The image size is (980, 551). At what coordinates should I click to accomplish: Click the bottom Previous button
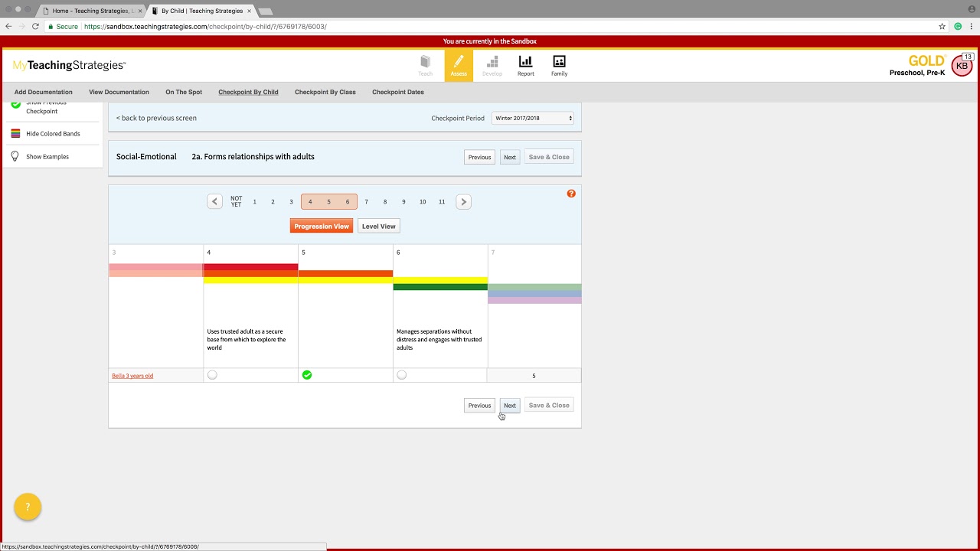point(479,406)
